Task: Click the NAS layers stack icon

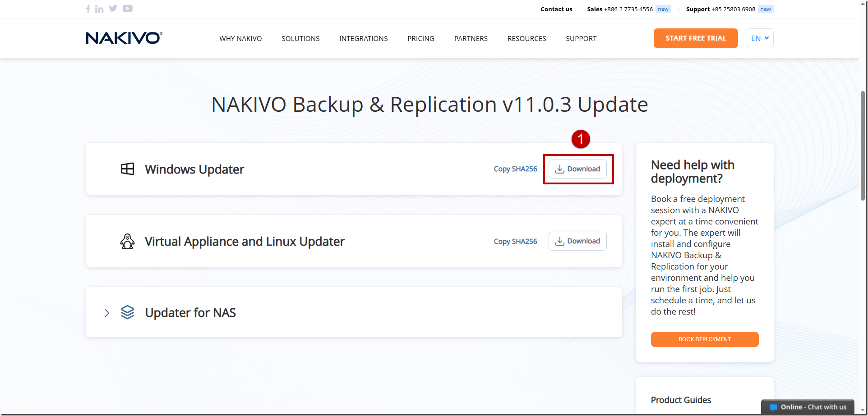Action: 128,312
